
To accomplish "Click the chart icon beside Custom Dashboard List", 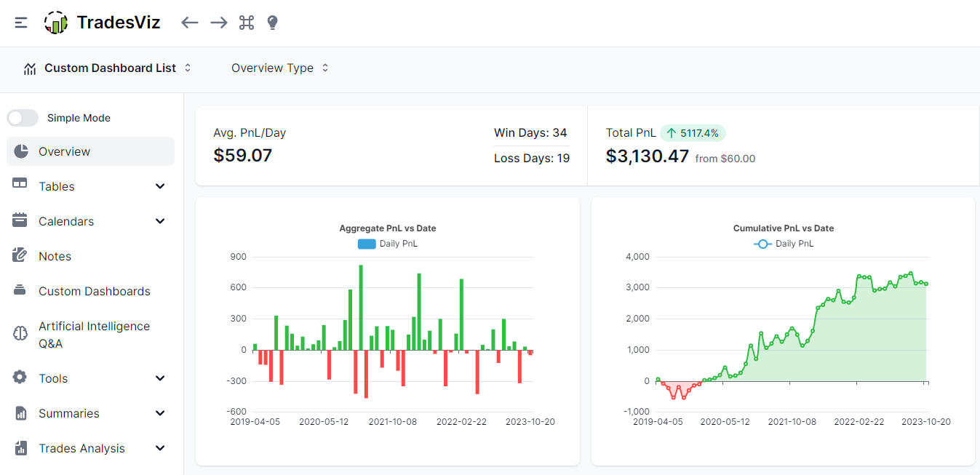I will coord(30,68).
